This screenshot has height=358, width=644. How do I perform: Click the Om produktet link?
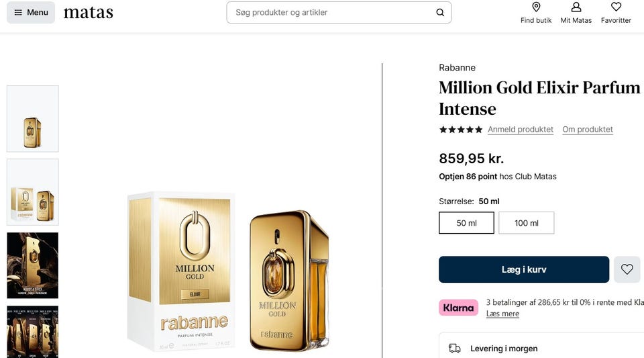point(588,130)
